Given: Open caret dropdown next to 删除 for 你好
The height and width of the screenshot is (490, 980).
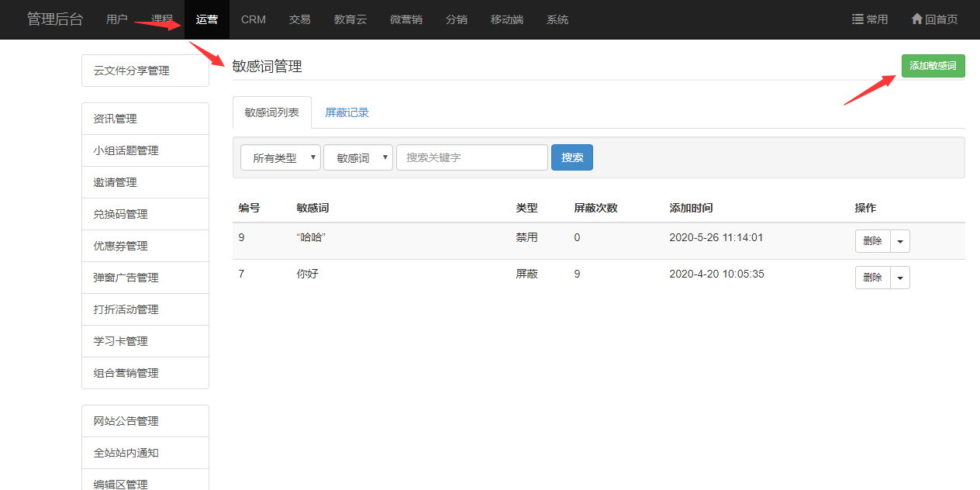Looking at the screenshot, I should pos(900,278).
